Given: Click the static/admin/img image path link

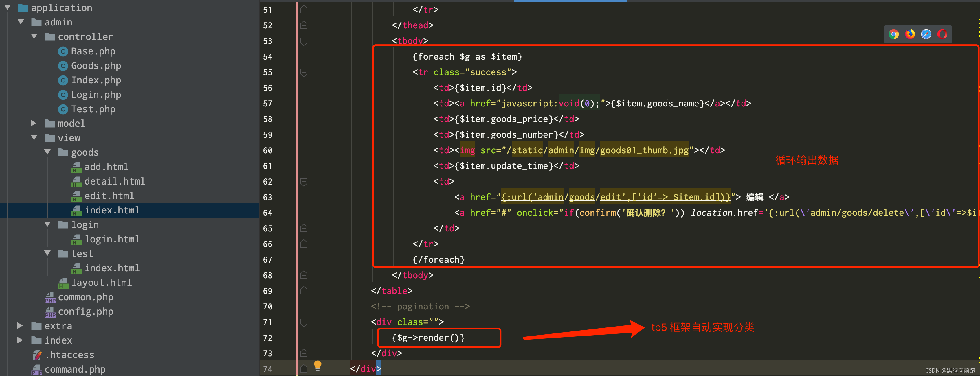Looking at the screenshot, I should (600, 151).
